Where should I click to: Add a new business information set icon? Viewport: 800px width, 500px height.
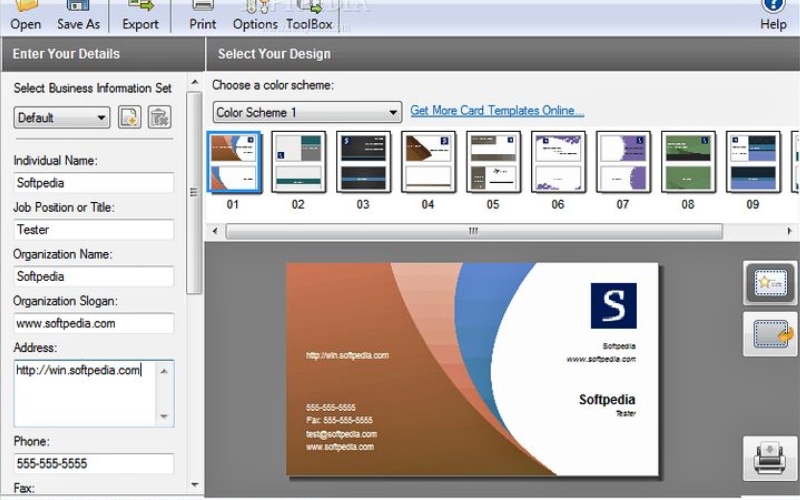[130, 117]
